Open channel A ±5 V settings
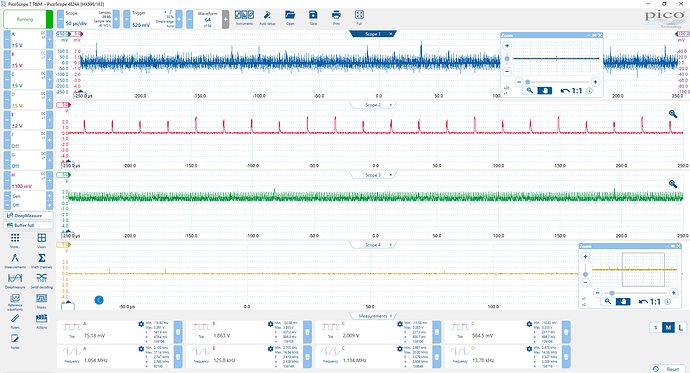Screen dimensions: 690x373 pyautogui.click(x=28, y=40)
